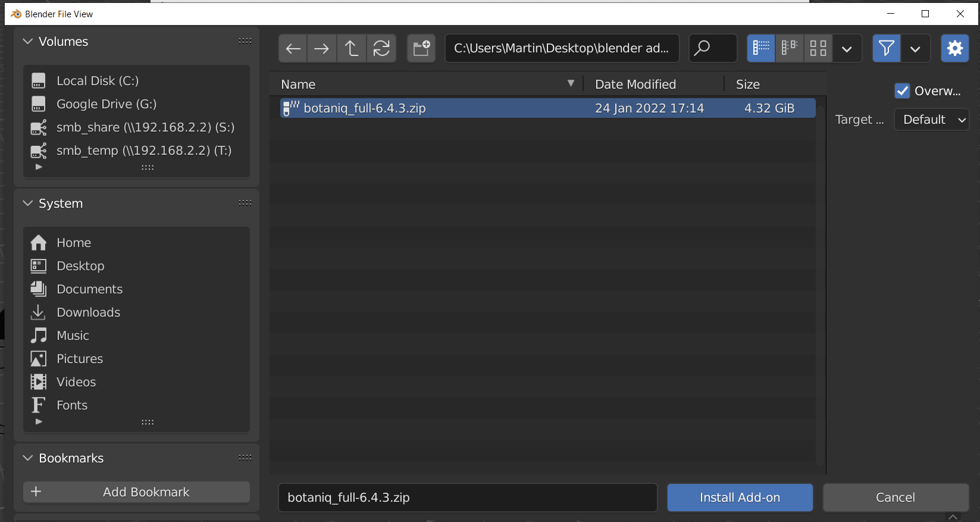This screenshot has height=522, width=980.
Task: Click the 4.32 GiB size cell
Action: click(x=769, y=108)
